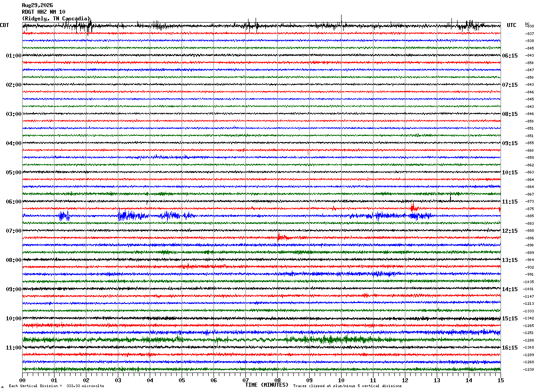The height and width of the screenshot is (392, 536).
Task: Select the 11:00 CDT time label
Action: 14,348
